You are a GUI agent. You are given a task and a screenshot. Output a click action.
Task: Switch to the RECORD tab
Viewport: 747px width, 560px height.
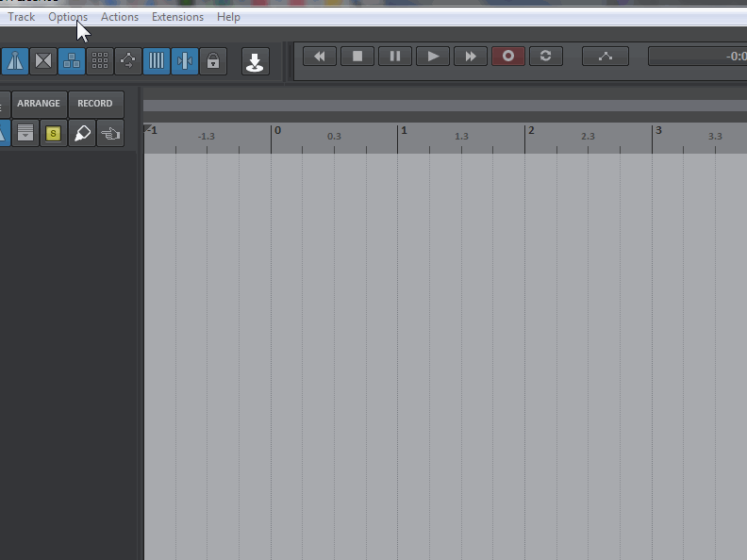[x=96, y=104]
